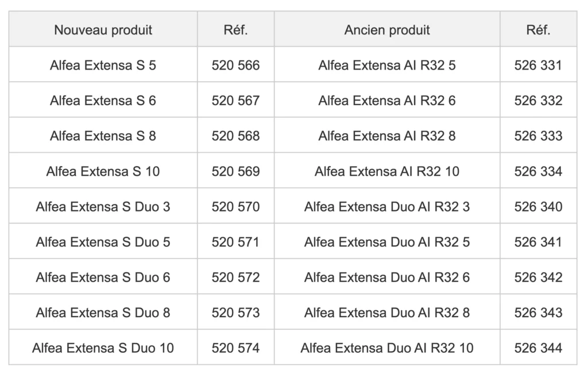The height and width of the screenshot is (374, 588).
Task: Select reference number 526 343
Action: pyautogui.click(x=538, y=313)
